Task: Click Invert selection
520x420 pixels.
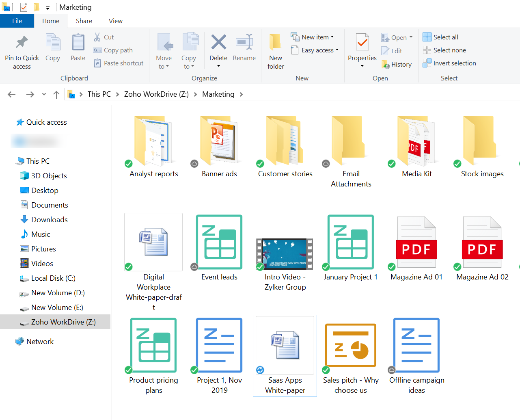Action: point(449,63)
